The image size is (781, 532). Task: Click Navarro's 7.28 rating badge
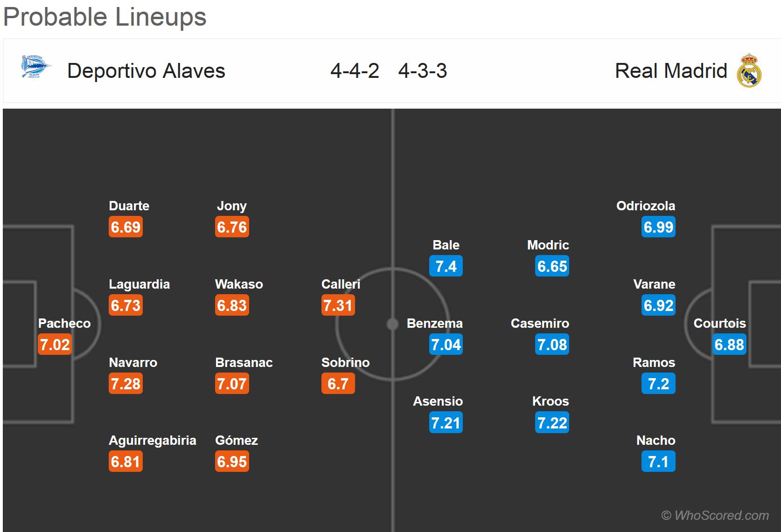click(126, 384)
